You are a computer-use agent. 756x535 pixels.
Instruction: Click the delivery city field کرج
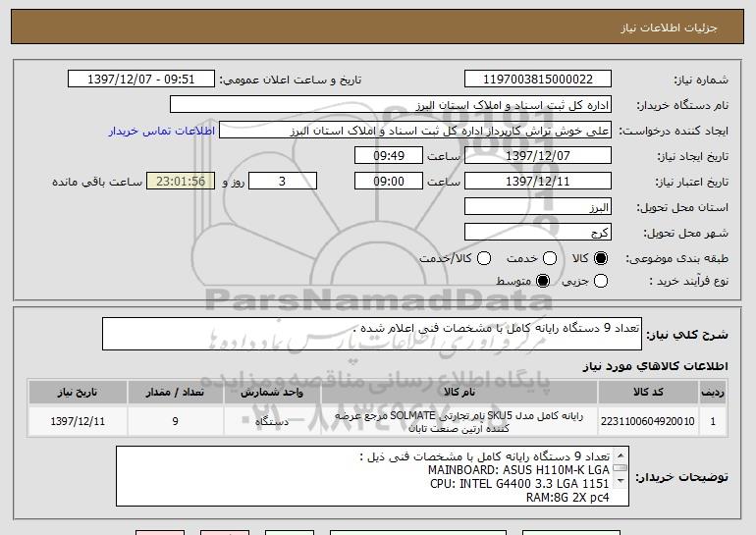[x=538, y=233]
